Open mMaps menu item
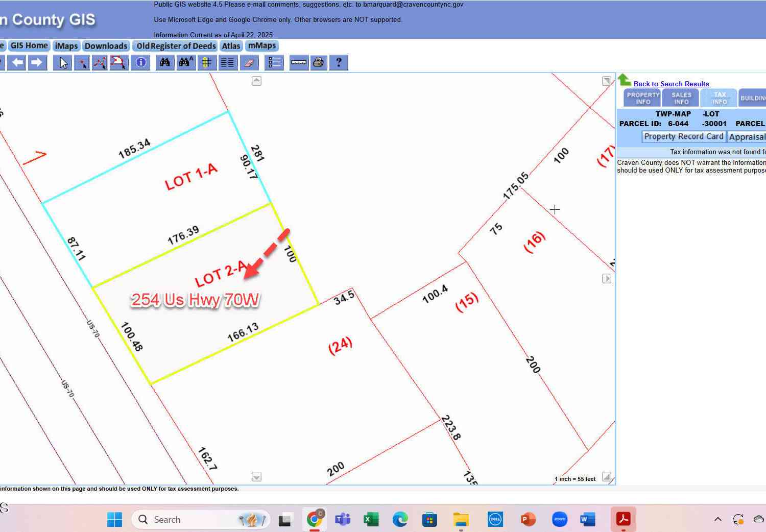 [262, 46]
